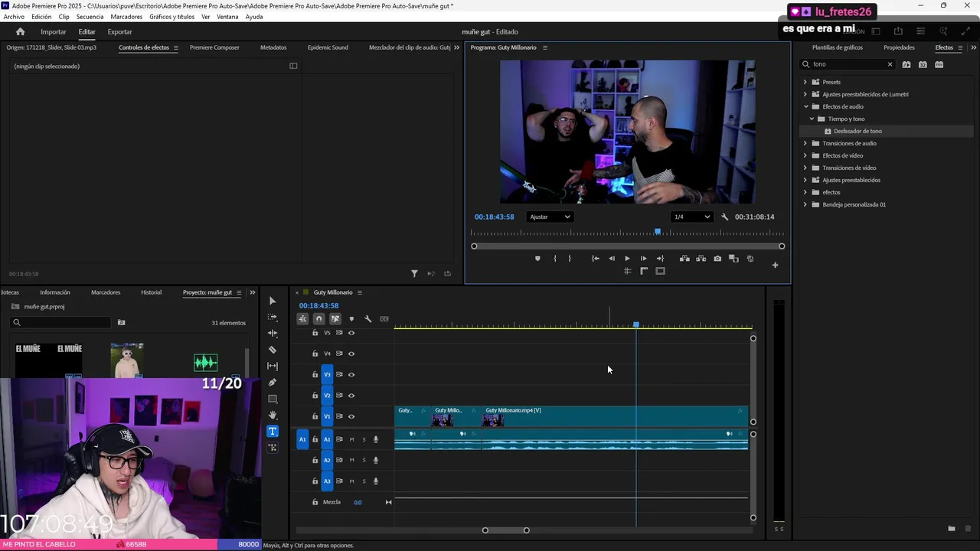Expand Transiciones de audio folder

tap(805, 143)
